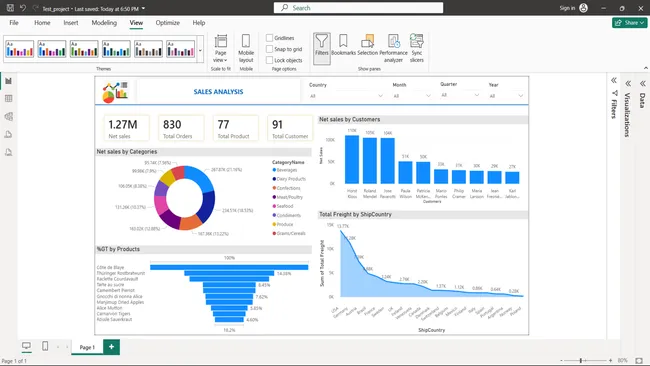Open the Optimize ribbon tab
This screenshot has height=366, width=650.
pyautogui.click(x=167, y=23)
